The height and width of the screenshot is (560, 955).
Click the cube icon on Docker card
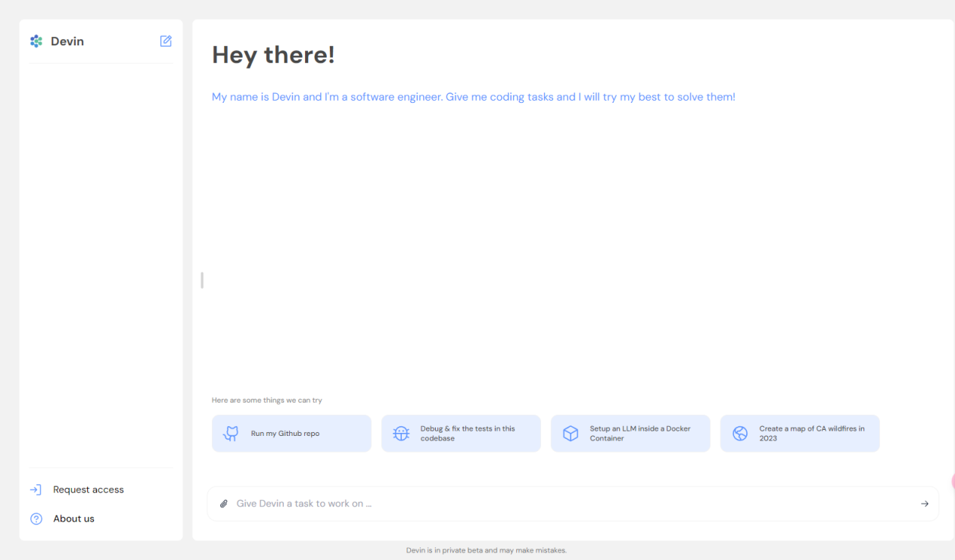571,434
